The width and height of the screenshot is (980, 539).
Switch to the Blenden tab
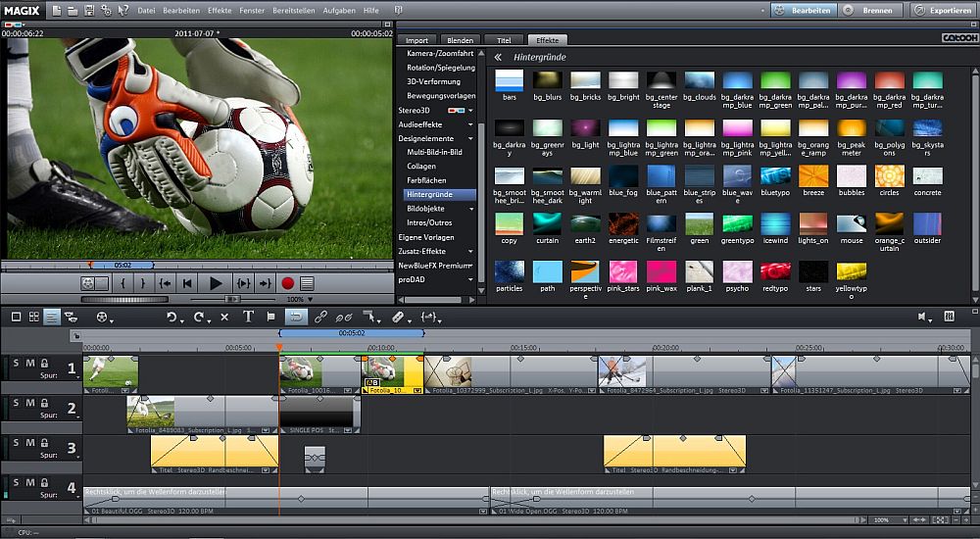click(x=460, y=40)
